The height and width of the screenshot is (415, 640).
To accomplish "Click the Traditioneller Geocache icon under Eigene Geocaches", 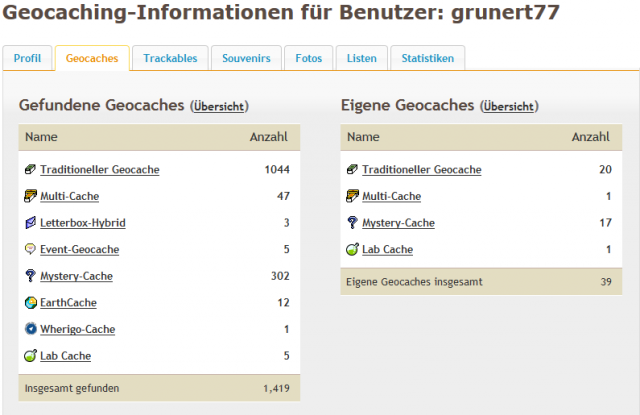I will (x=352, y=169).
